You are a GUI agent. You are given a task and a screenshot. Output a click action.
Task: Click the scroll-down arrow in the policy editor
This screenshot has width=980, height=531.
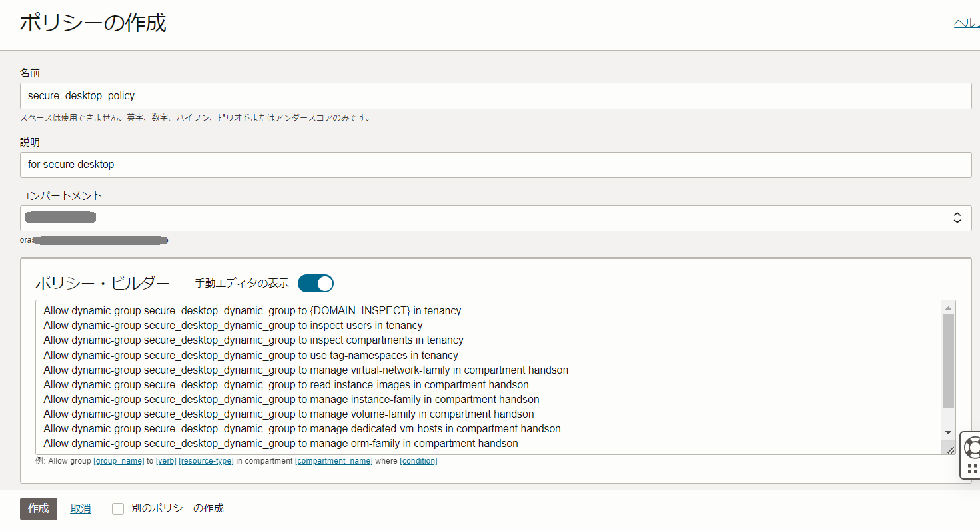tap(949, 431)
